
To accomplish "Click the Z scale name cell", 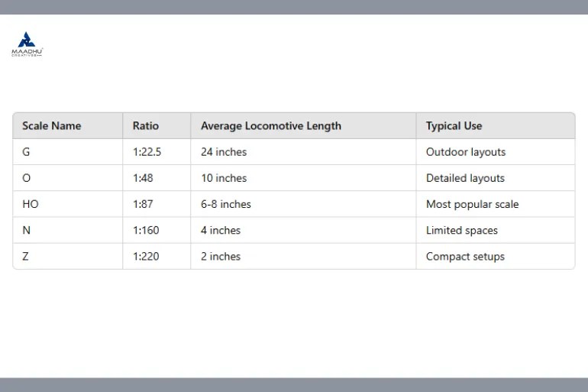I will coord(68,256).
